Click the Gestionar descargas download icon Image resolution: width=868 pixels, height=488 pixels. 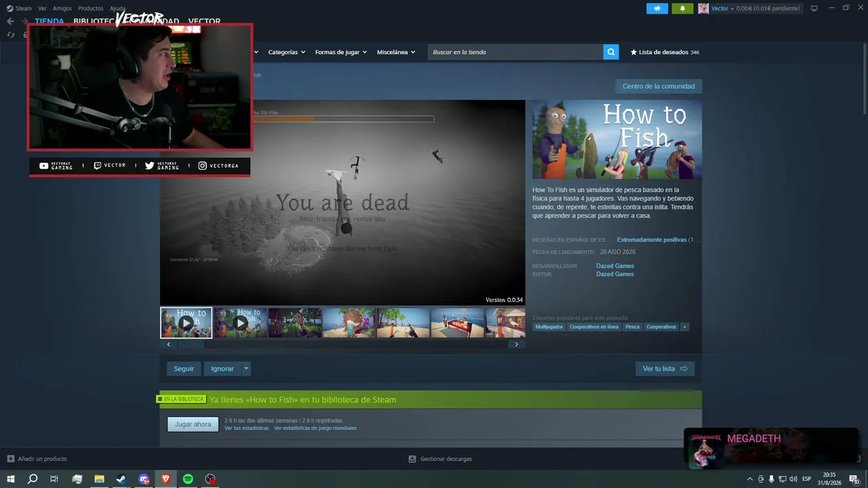412,459
